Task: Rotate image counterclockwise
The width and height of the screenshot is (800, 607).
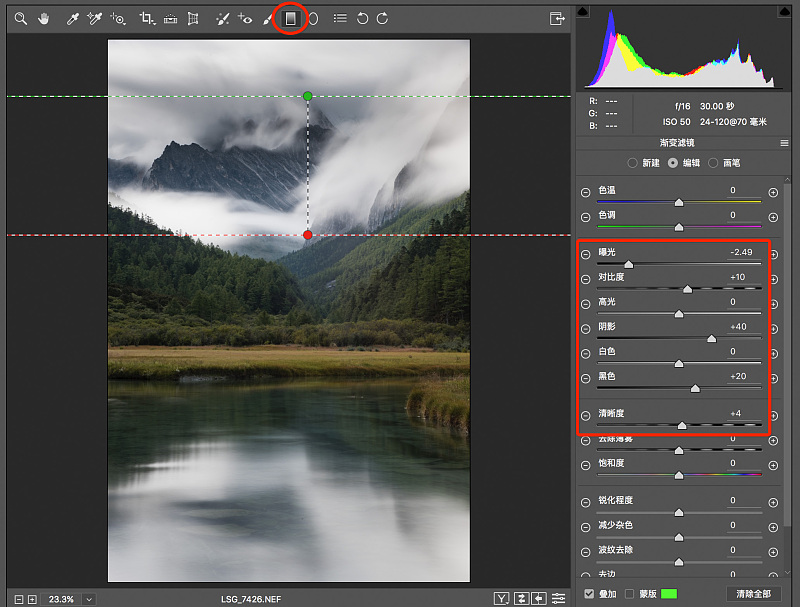Action: 362,19
